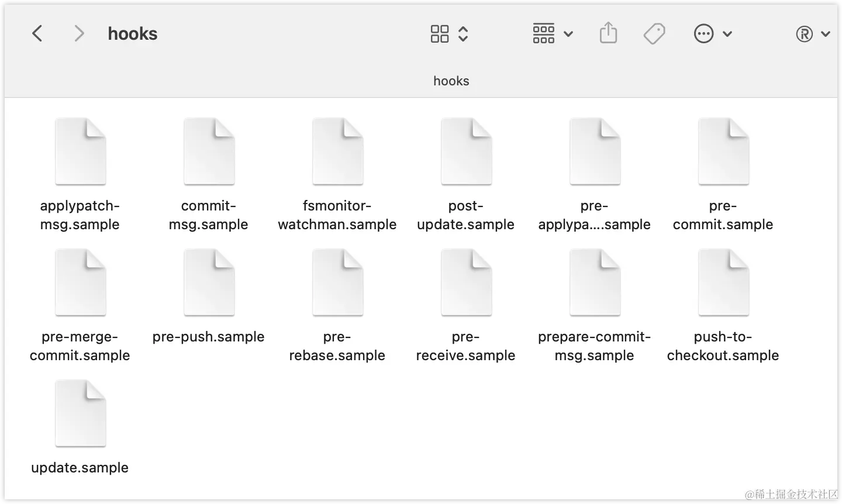Viewport: 842px width, 504px height.
Task: Click the prepare-commit-msg.sample file name
Action: [595, 346]
